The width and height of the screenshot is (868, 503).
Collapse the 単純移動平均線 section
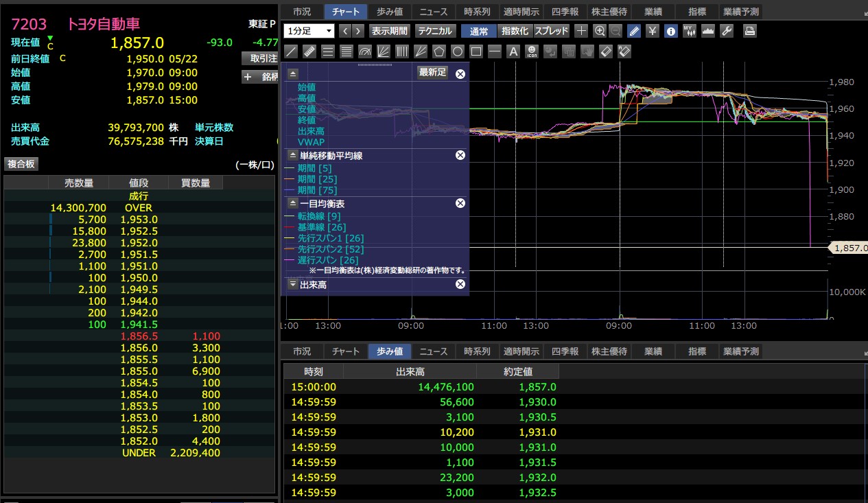tap(293, 156)
